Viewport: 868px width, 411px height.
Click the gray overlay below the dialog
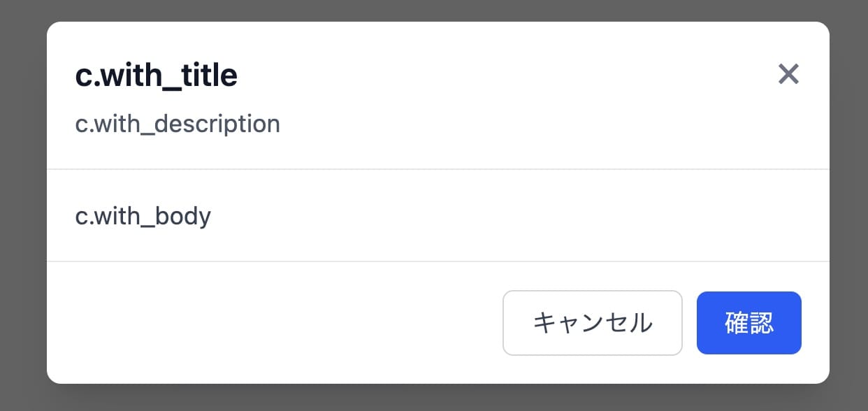[x=433, y=398]
